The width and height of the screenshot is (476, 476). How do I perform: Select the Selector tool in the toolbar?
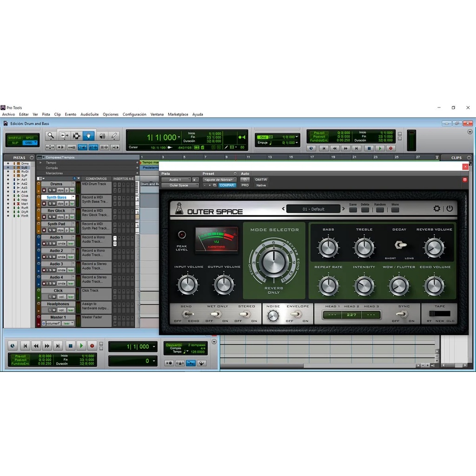[76, 136]
